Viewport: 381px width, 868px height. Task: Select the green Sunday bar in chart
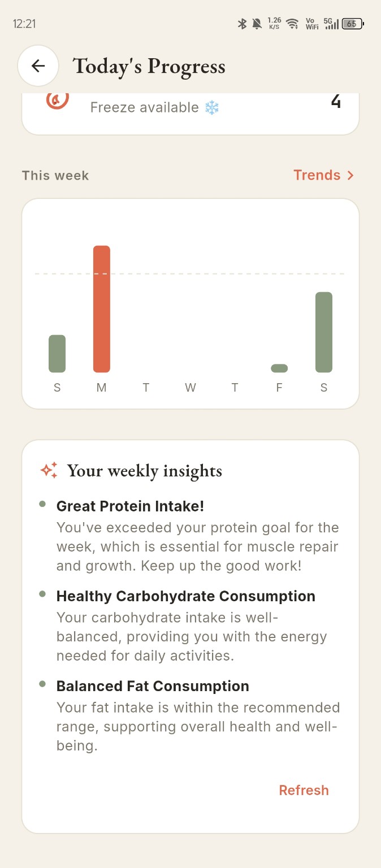[57, 354]
